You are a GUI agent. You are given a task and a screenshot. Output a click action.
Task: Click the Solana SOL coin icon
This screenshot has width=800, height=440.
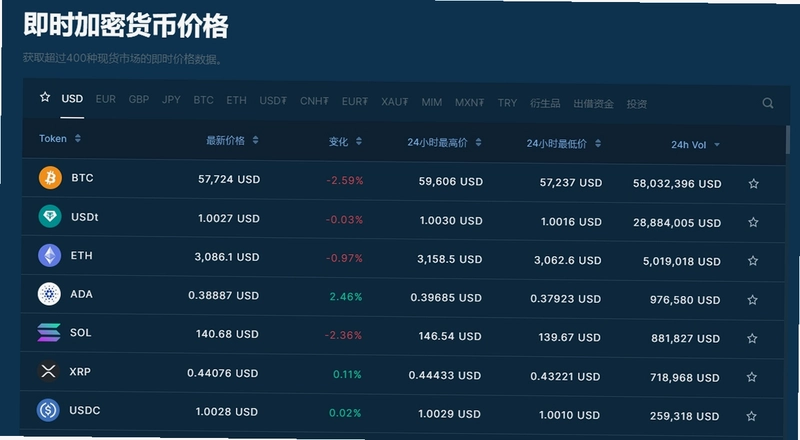(48, 333)
